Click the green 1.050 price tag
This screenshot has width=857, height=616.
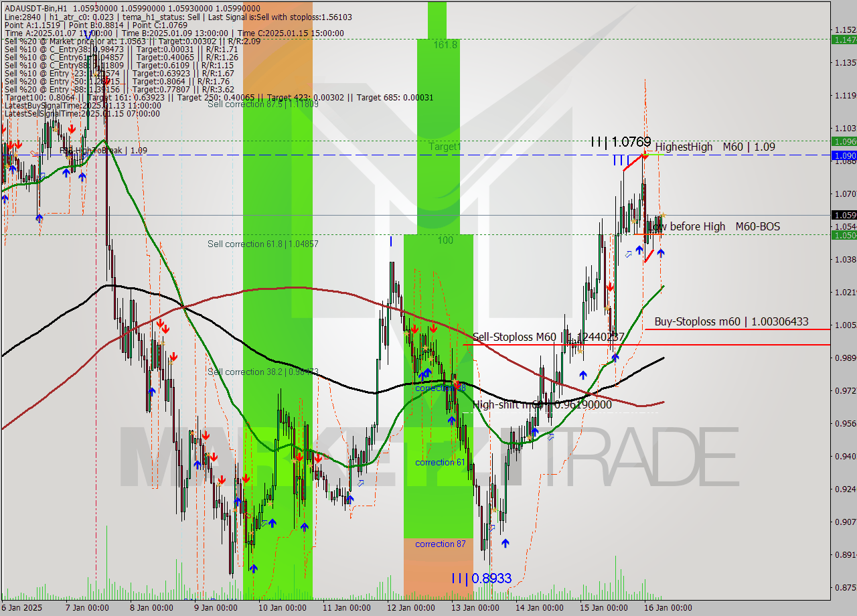pyautogui.click(x=844, y=235)
